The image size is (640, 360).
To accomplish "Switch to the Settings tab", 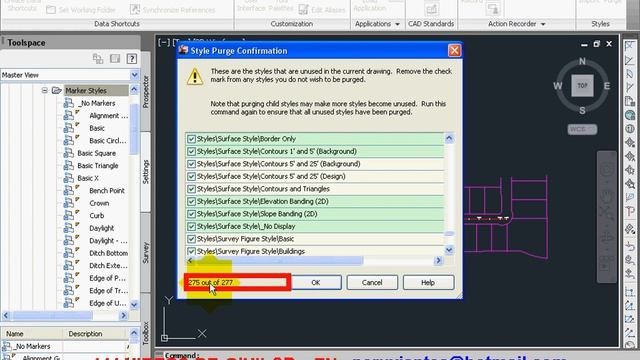I will click(x=146, y=171).
